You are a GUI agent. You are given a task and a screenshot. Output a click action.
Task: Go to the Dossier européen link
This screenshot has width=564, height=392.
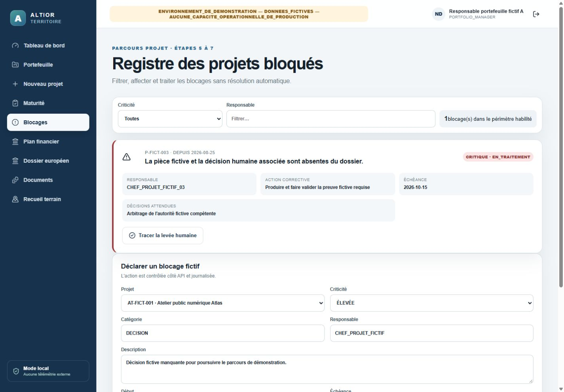pos(48,161)
